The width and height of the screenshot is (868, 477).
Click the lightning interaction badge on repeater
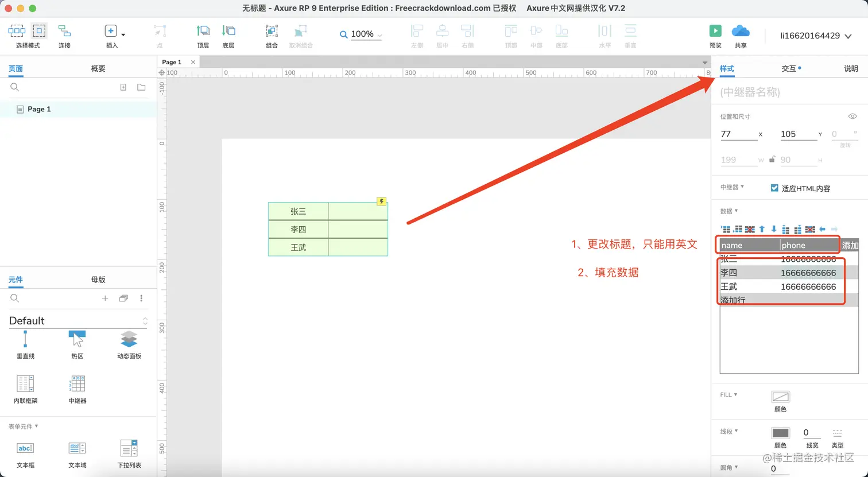click(381, 201)
